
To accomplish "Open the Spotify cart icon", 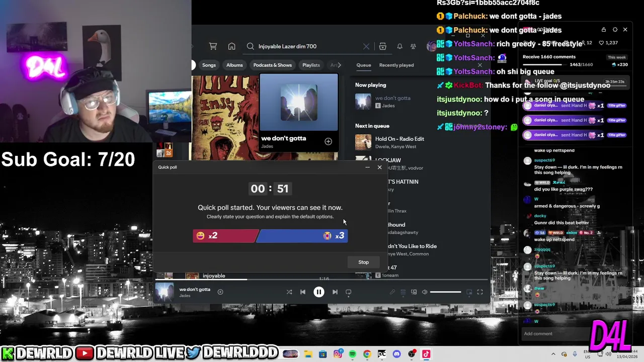I will pos(213,46).
